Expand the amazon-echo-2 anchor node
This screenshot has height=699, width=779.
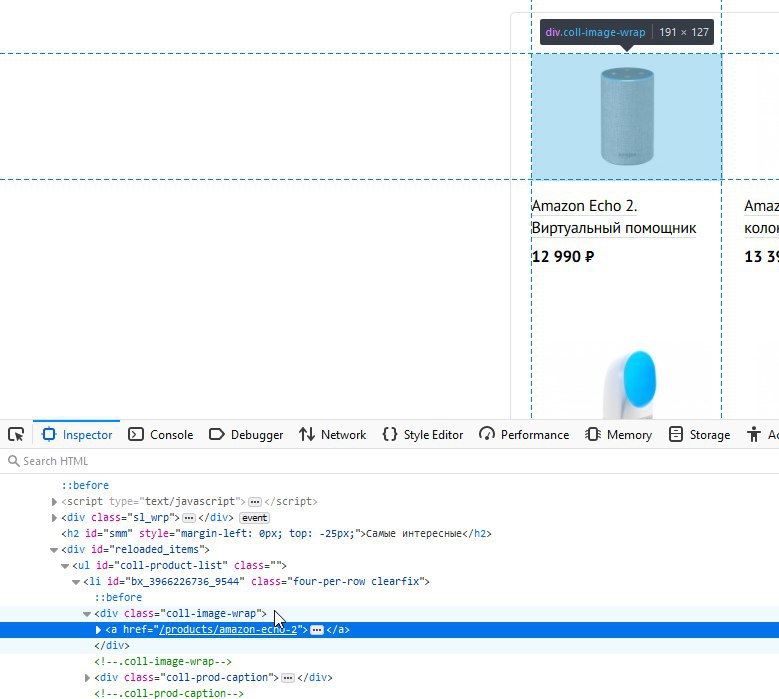coord(98,630)
